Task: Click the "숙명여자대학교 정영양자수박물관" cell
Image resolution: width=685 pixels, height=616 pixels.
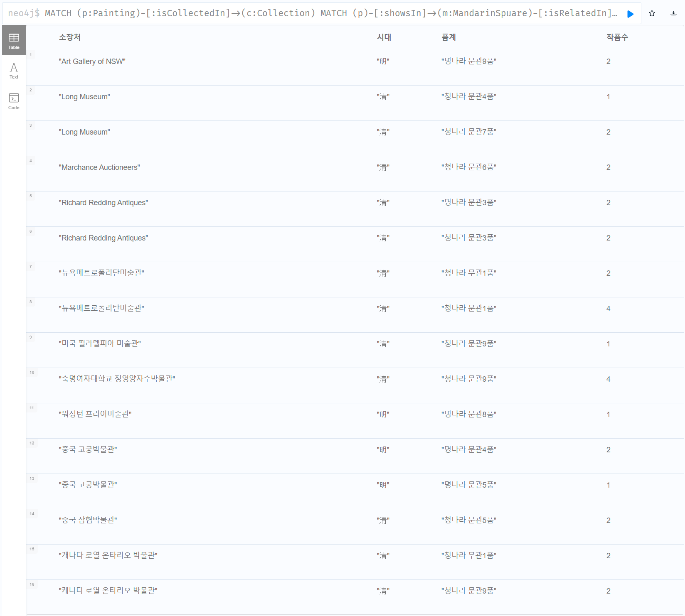Action: click(x=117, y=379)
